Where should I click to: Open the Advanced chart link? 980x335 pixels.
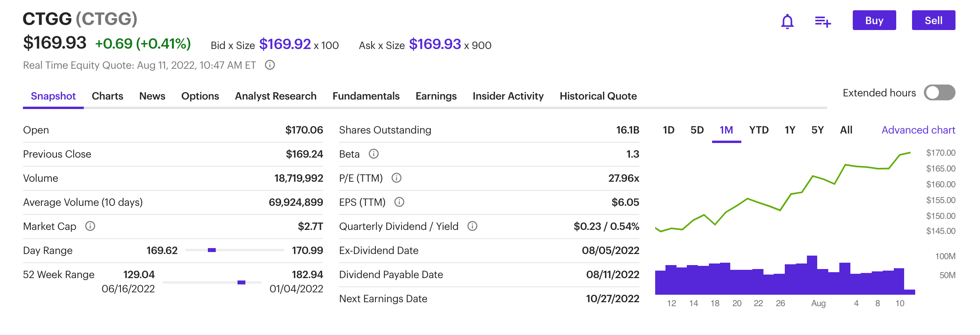tap(918, 130)
